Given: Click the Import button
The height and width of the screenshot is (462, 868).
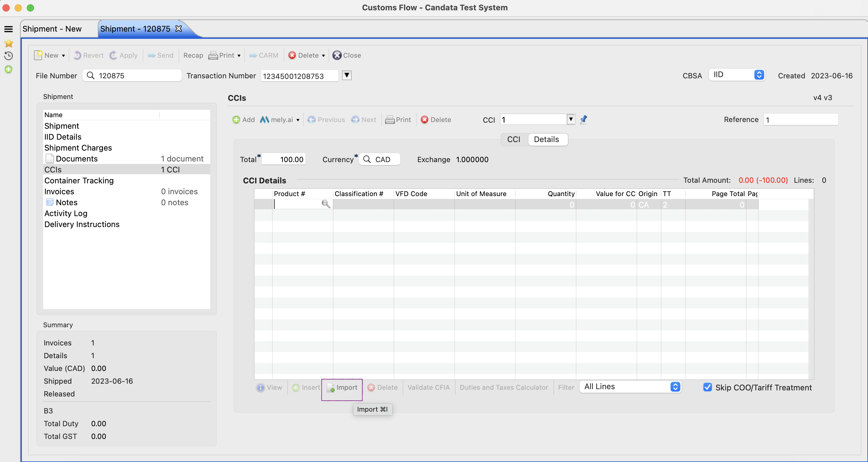Looking at the screenshot, I should point(342,388).
